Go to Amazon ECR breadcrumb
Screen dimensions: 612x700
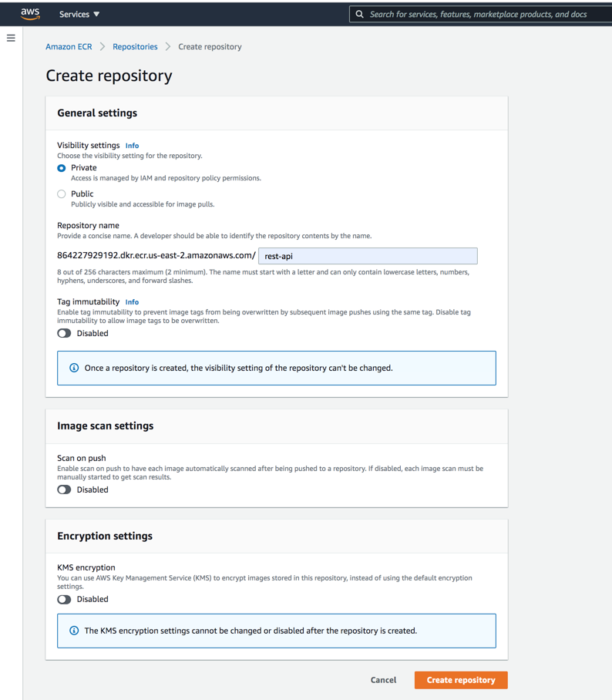point(69,47)
